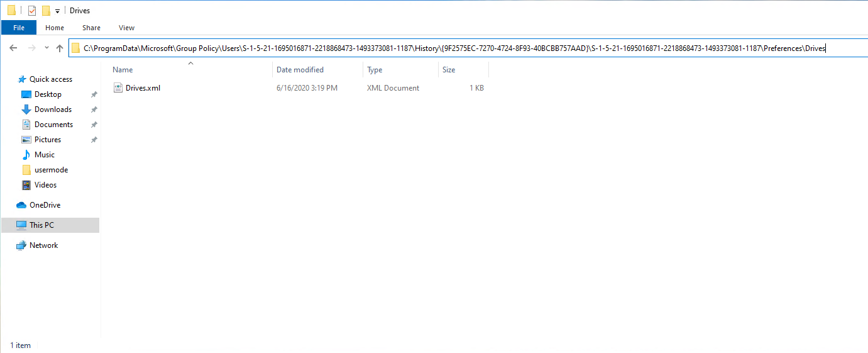
Task: Click the Desktop folder icon
Action: tap(26, 94)
